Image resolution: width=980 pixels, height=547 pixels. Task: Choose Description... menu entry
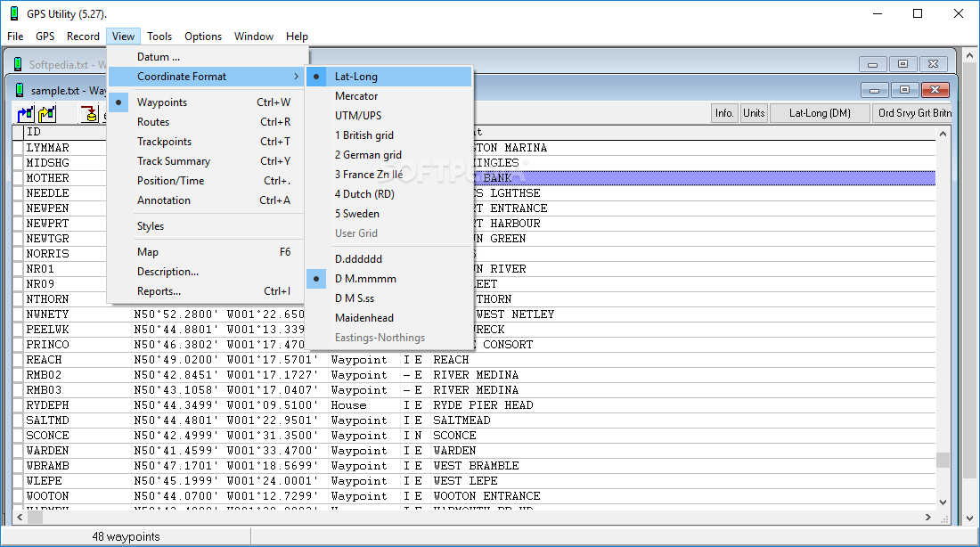[207, 272]
